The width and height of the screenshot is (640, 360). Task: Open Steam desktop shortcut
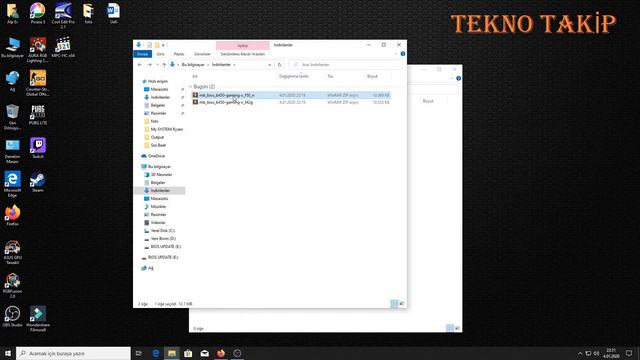(x=38, y=182)
